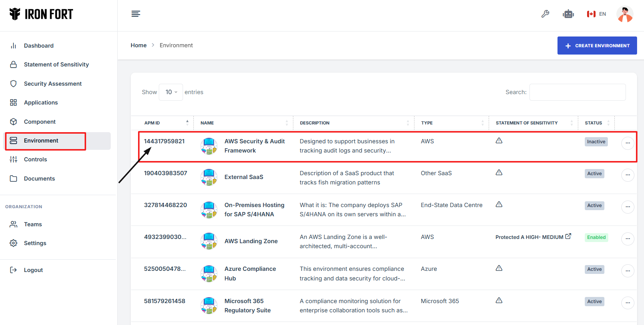Click the user avatar profile picture
Image resolution: width=644 pixels, height=325 pixels.
pos(624,14)
